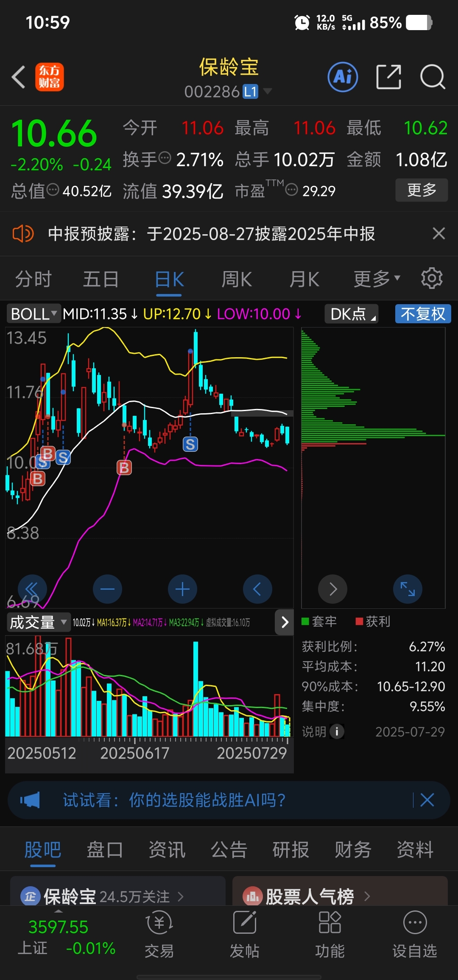Toggle the 不复权 adjustment mode
This screenshot has width=458, height=980.
(423, 314)
